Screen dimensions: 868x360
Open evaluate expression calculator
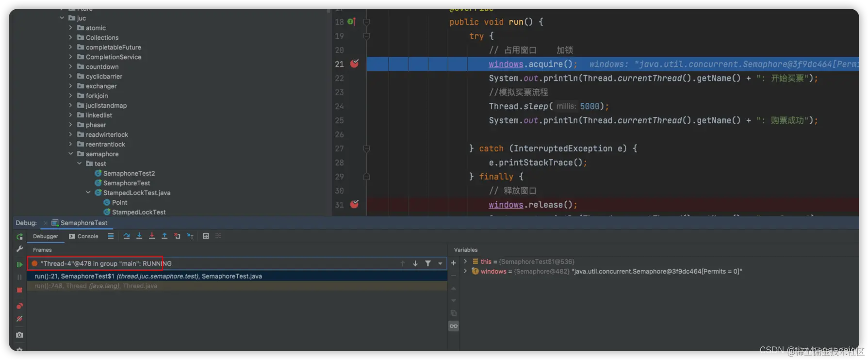[x=206, y=236]
